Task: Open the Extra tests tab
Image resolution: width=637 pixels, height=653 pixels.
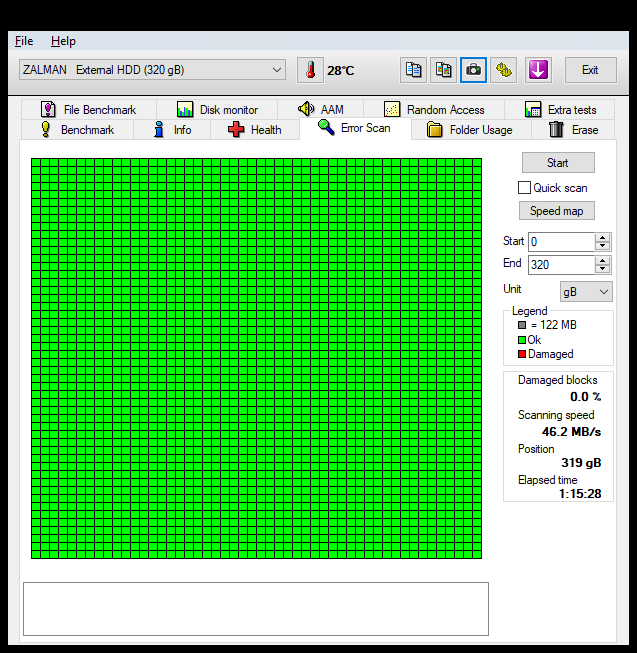Action: click(560, 110)
